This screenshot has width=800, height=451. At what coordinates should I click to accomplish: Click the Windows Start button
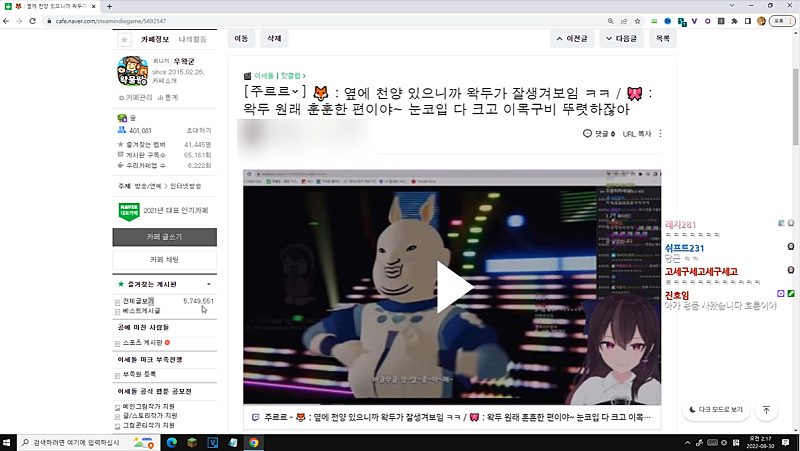10,442
